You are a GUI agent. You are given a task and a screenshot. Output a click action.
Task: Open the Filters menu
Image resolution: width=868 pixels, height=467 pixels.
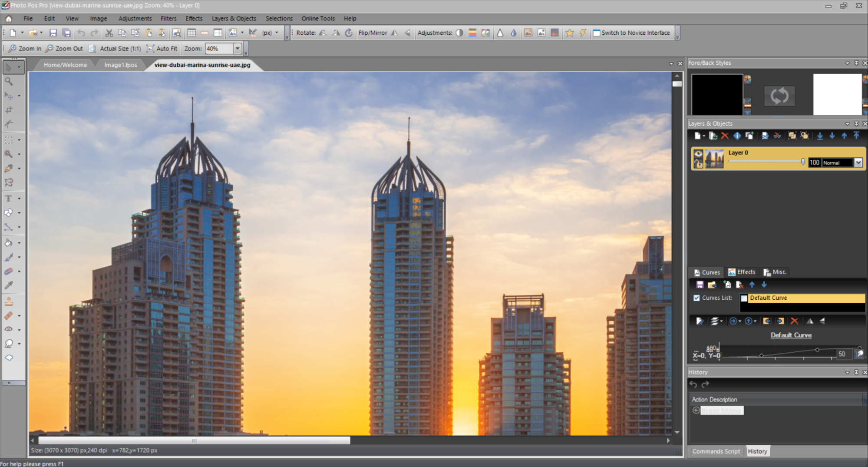coord(168,19)
